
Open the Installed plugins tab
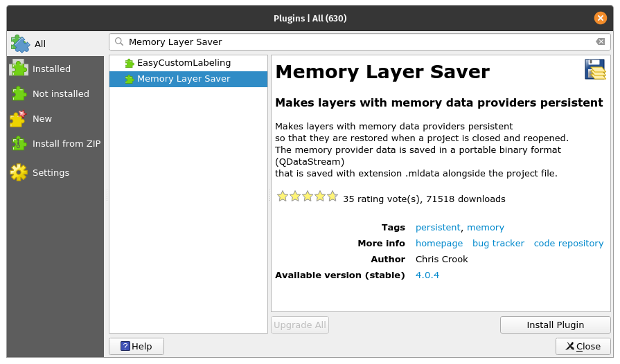point(55,69)
